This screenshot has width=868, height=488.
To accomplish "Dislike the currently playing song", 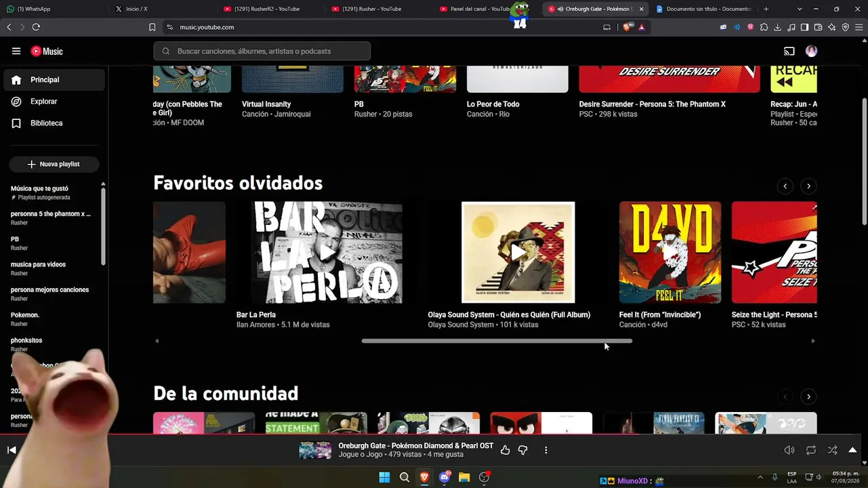I will tap(522, 450).
